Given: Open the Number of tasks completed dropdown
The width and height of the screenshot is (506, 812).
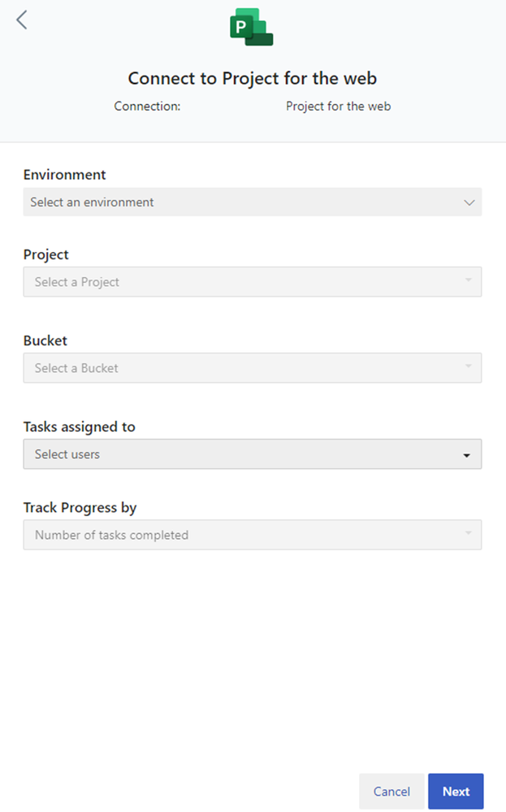Looking at the screenshot, I should click(x=253, y=535).
